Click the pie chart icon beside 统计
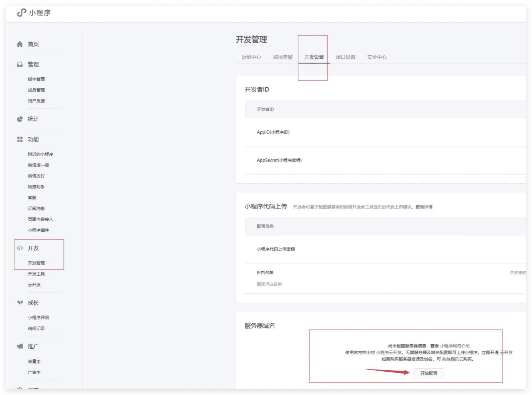The image size is (532, 395). (20, 119)
